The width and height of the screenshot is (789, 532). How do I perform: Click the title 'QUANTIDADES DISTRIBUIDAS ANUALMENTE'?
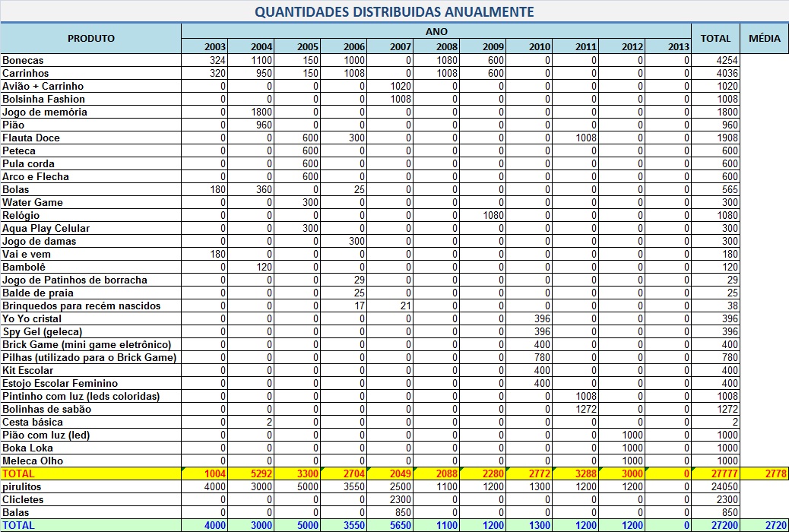[x=394, y=12]
